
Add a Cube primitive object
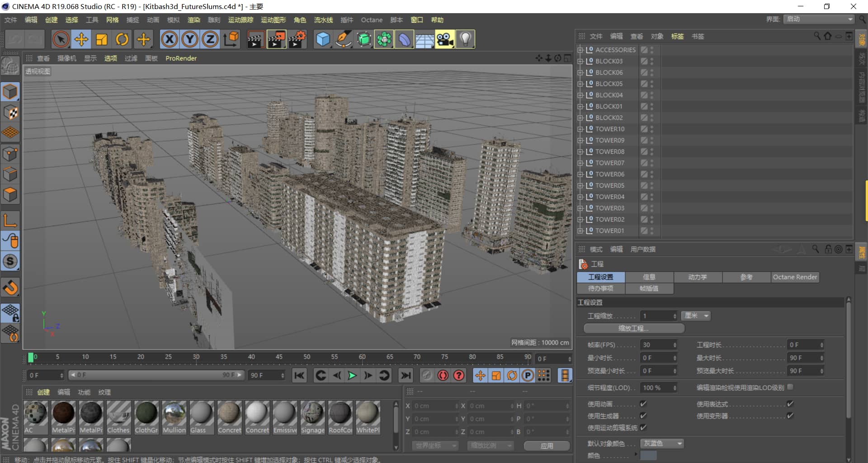coord(323,39)
